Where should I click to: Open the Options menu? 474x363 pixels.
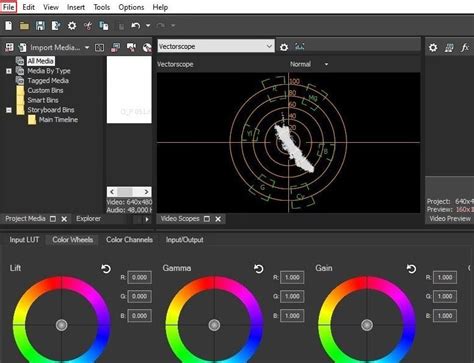[x=131, y=7]
